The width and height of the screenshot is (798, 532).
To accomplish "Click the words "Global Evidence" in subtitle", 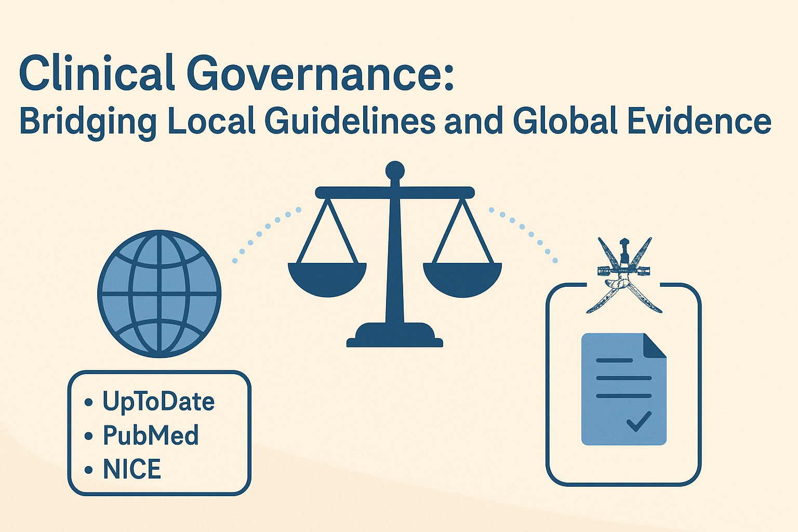I will [642, 121].
